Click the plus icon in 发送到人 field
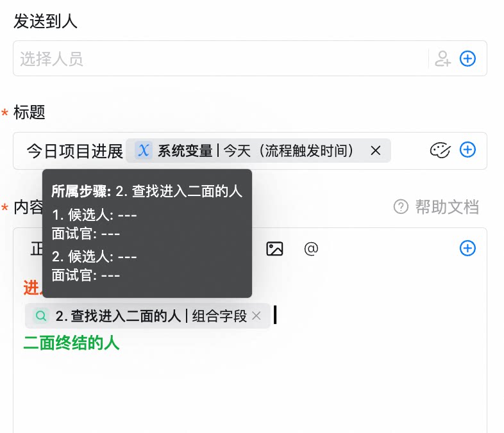This screenshot has height=433, width=504. (467, 59)
